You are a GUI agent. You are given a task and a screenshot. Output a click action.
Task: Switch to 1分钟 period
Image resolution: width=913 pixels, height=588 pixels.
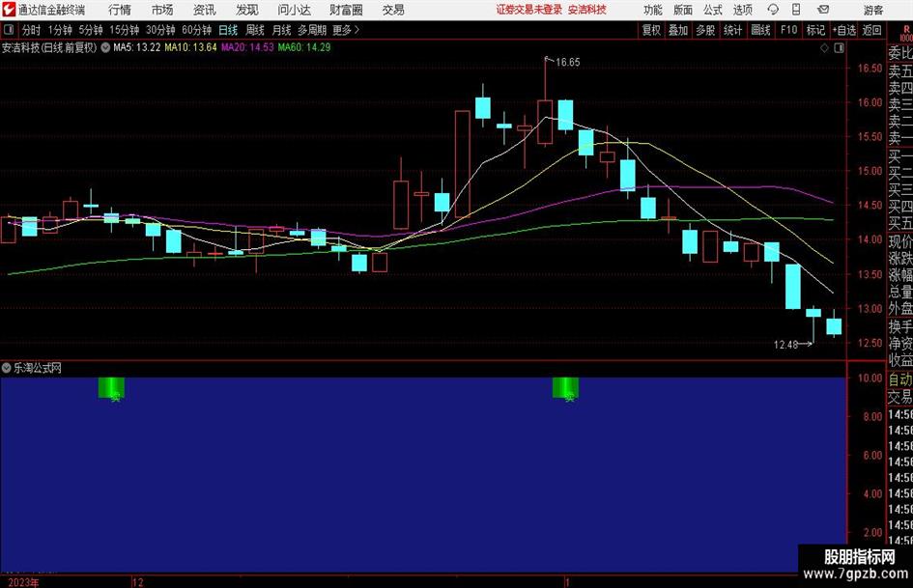[x=60, y=30]
